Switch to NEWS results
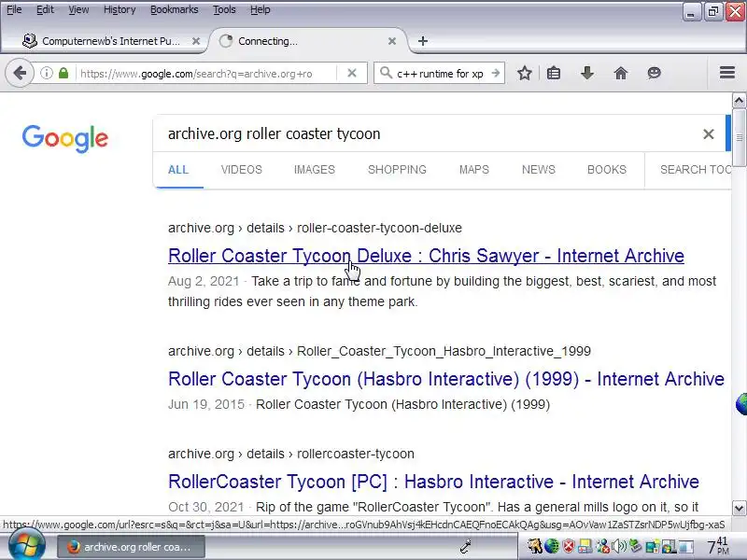 (539, 170)
